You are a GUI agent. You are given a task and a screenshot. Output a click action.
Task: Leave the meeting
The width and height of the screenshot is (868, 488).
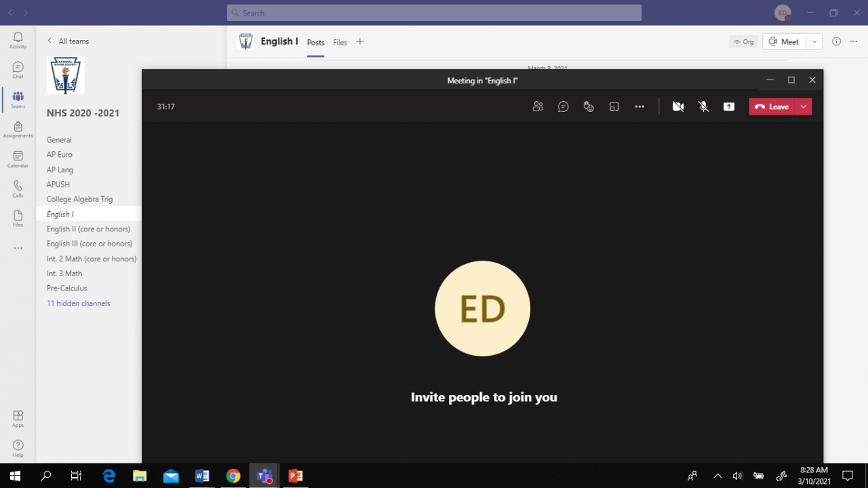click(x=772, y=107)
